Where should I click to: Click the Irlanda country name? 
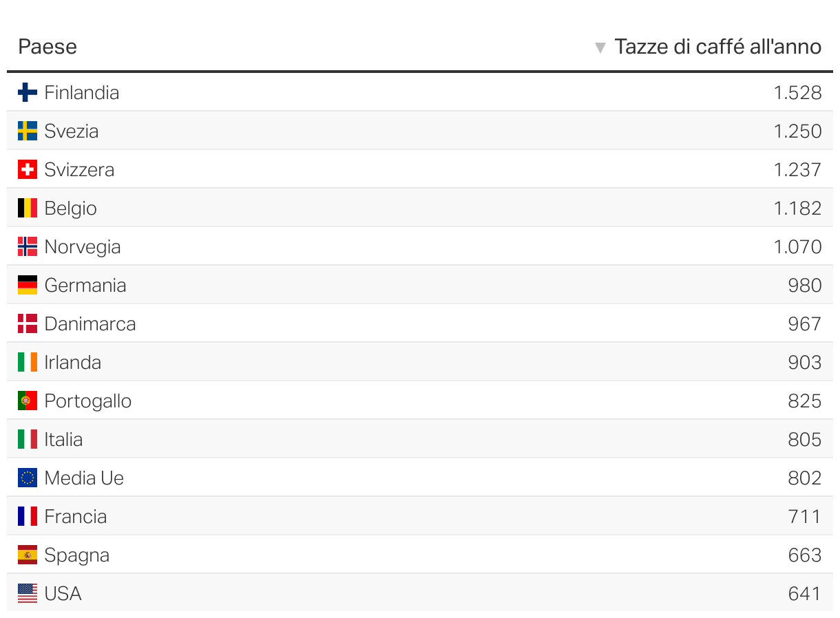tap(73, 362)
